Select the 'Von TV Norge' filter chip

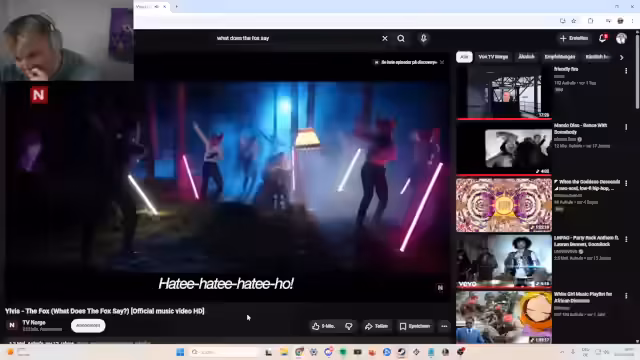[x=493, y=57]
